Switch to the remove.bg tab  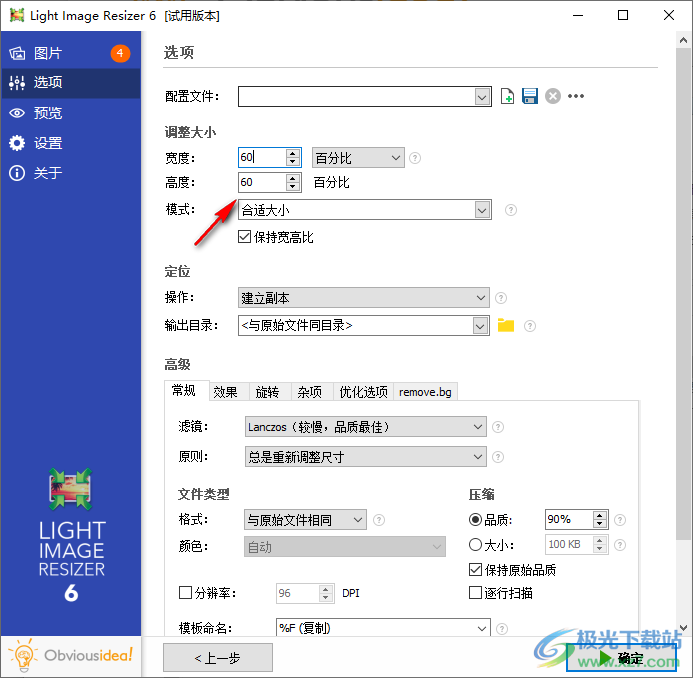pos(425,392)
